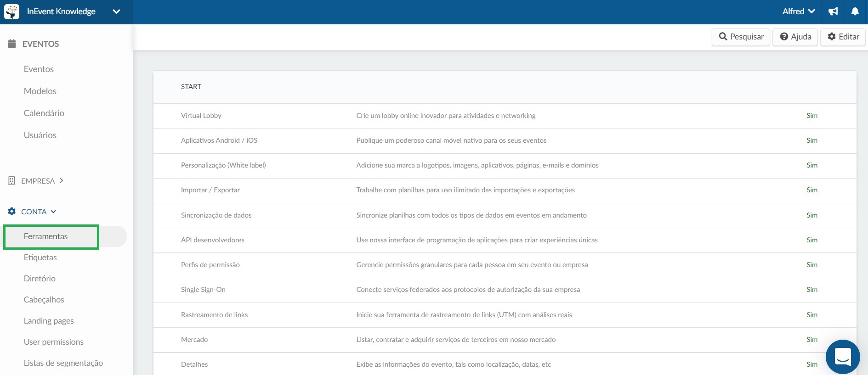Open Cabeçalhos in the sidebar
Screen dimensions: 868x375
tap(44, 300)
